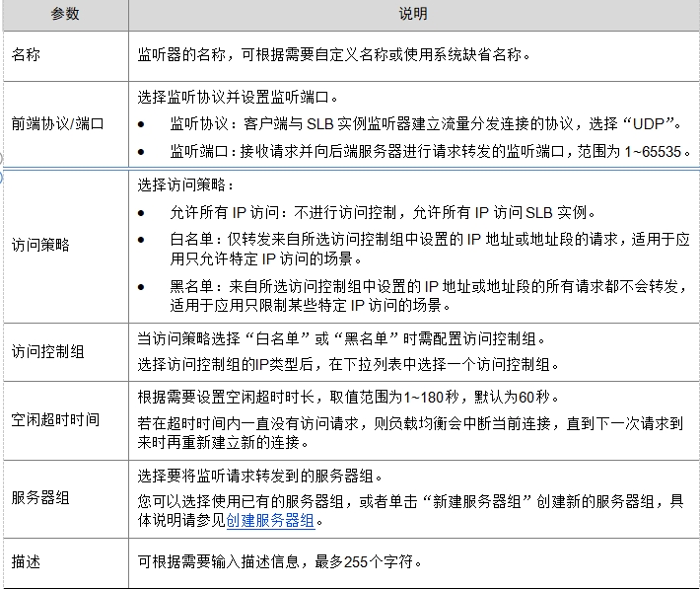Click the text 监听器的名称 description line
This screenshot has height=589, width=700.
(333, 55)
